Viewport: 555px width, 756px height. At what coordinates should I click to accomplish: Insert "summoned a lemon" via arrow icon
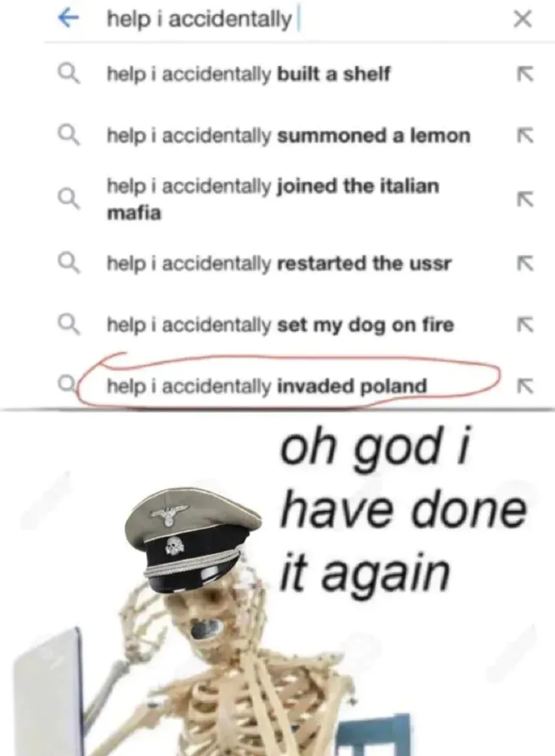pos(524,136)
